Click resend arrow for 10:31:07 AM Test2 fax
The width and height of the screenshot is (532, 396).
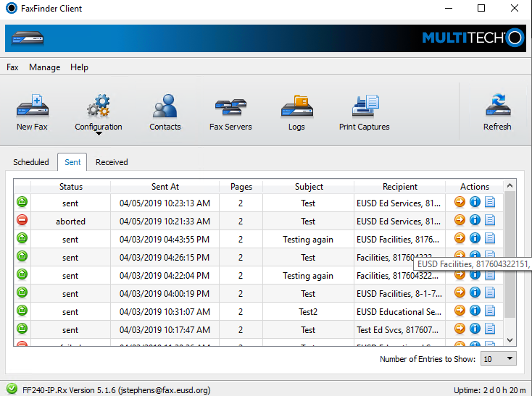coord(460,311)
